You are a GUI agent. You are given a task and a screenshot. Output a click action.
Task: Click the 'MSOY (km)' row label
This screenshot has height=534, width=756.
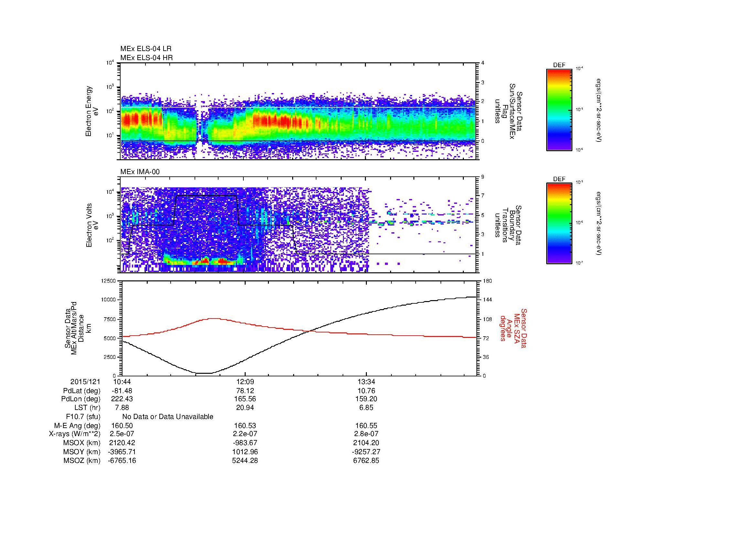[82, 452]
